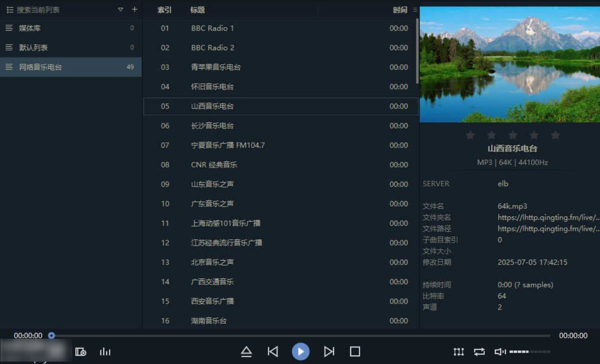
Task: Select the 默认列表 playlist
Action: point(33,48)
